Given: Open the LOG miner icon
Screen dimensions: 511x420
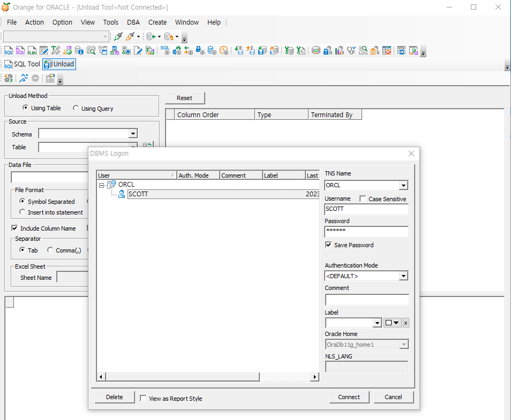Looking at the screenshot, I should [363, 50].
